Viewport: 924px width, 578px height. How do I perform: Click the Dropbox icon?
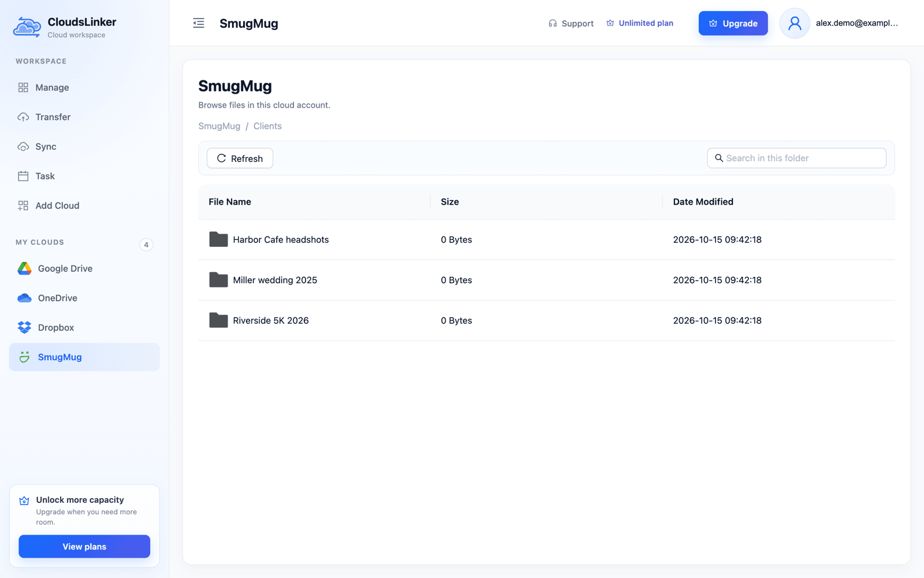[x=24, y=327]
